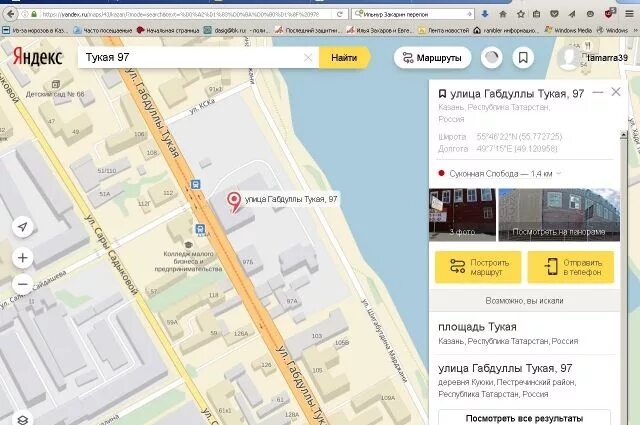Open the traffic indicator round button
This screenshot has width=640, height=425.
(491, 58)
